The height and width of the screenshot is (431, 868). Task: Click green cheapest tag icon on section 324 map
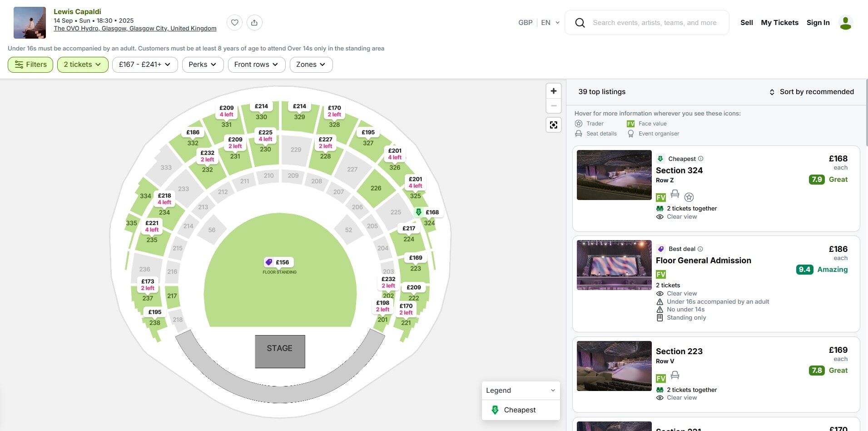(x=419, y=212)
